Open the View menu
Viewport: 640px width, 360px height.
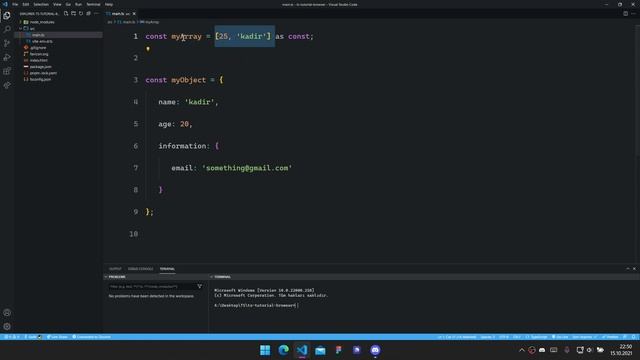(57, 4)
